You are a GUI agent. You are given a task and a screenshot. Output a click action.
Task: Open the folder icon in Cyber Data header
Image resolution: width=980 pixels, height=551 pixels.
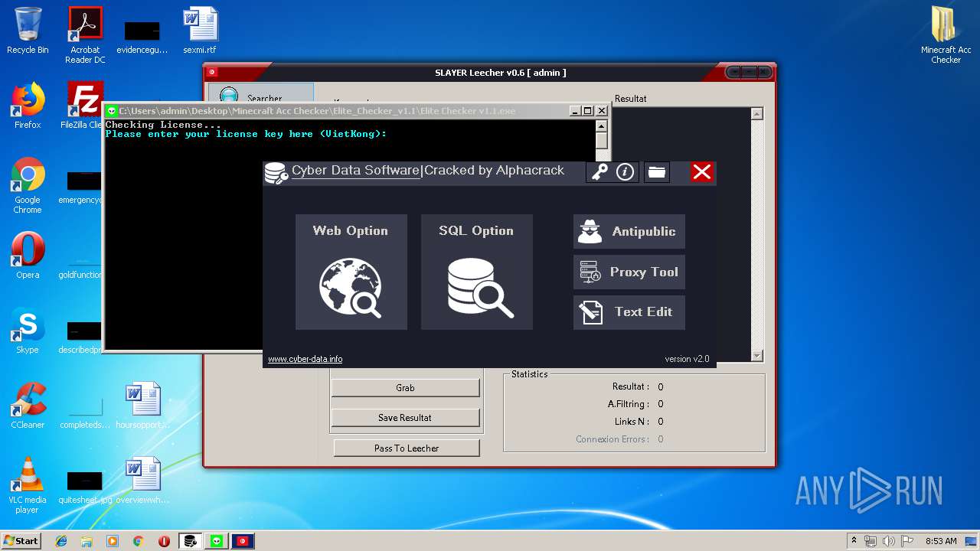point(656,172)
